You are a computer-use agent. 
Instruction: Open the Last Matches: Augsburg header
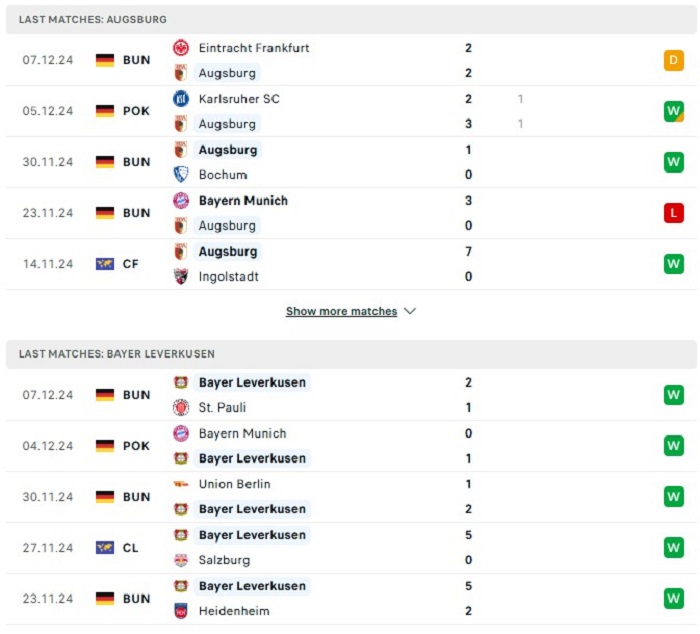pyautogui.click(x=351, y=20)
